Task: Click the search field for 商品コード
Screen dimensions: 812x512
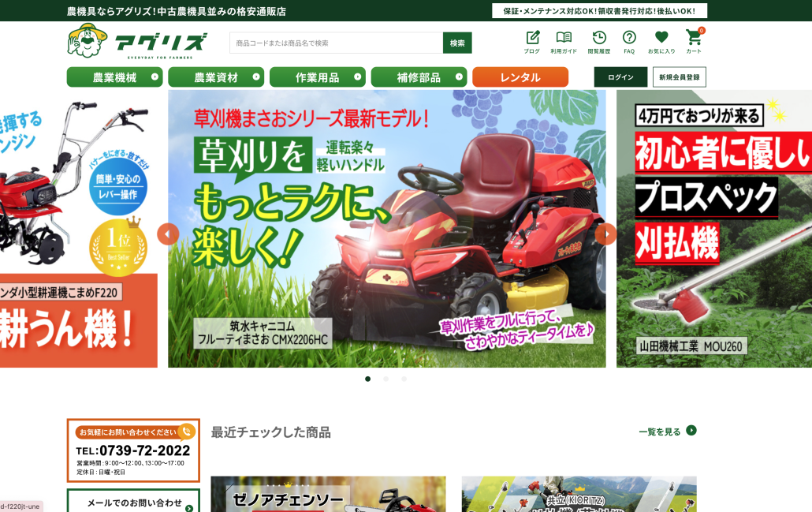Action: [x=336, y=43]
